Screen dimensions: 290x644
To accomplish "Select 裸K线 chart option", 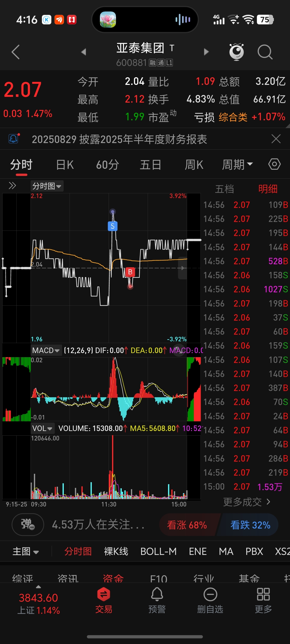I will (116, 551).
